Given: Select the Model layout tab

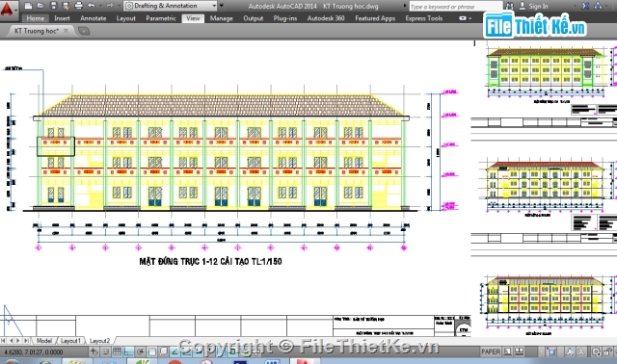Looking at the screenshot, I should coord(43,341).
